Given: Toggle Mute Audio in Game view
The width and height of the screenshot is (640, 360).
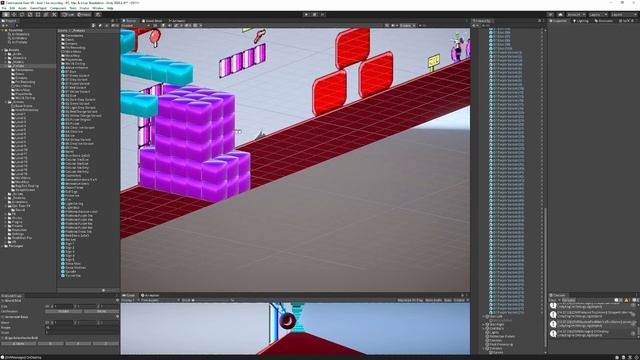Looking at the screenshot, I should (433, 300).
